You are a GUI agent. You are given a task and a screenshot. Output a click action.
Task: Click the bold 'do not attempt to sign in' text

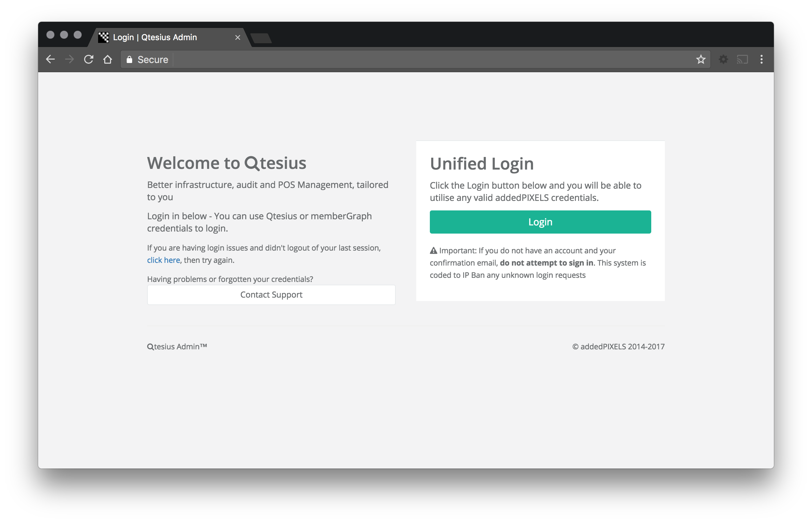click(x=546, y=263)
